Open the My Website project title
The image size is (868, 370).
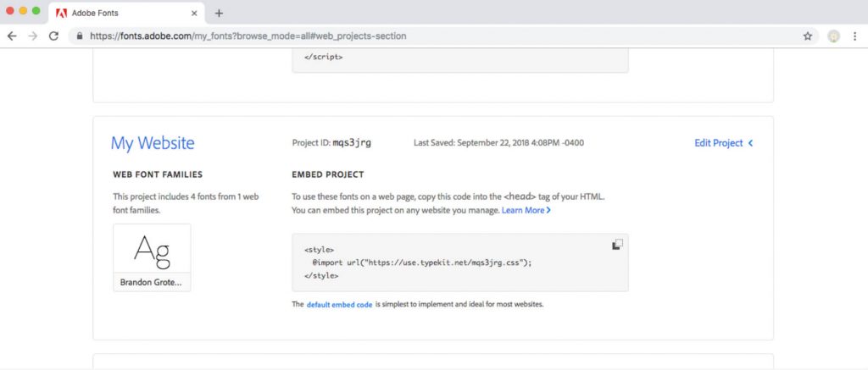point(153,143)
